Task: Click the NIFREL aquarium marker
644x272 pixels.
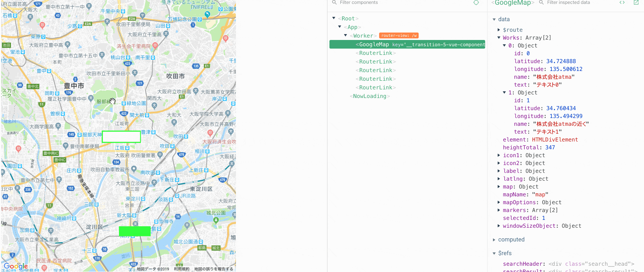Action: tap(207, 14)
